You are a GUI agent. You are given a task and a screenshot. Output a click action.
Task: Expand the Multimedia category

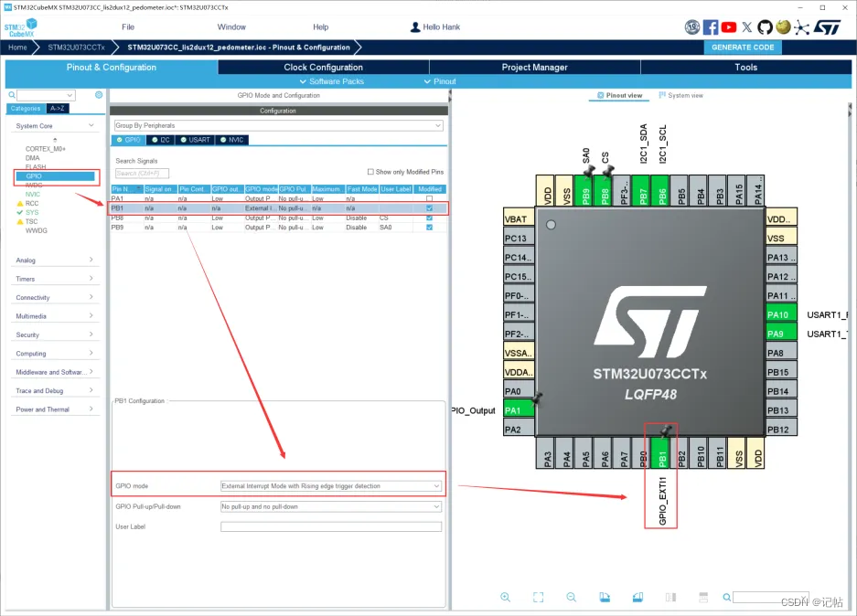91,315
